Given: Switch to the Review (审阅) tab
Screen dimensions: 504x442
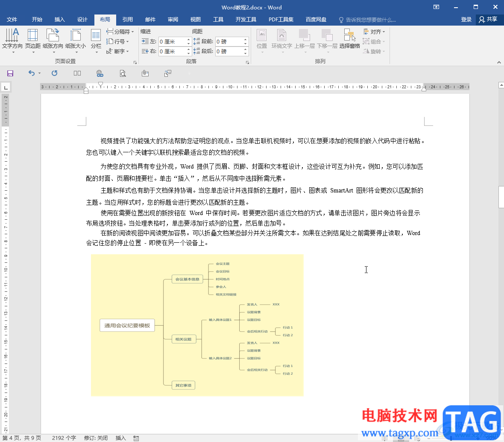Looking at the screenshot, I should point(173,20).
